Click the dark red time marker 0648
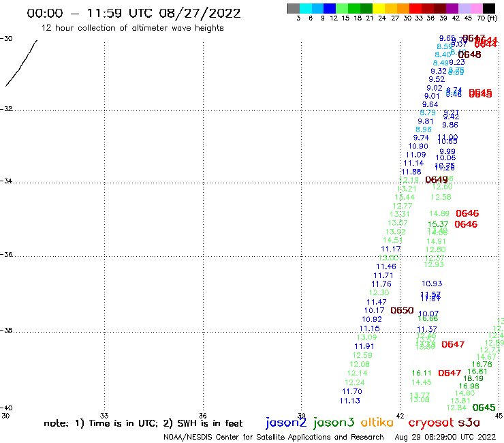Image resolution: width=504 pixels, height=443 pixels. [x=469, y=55]
